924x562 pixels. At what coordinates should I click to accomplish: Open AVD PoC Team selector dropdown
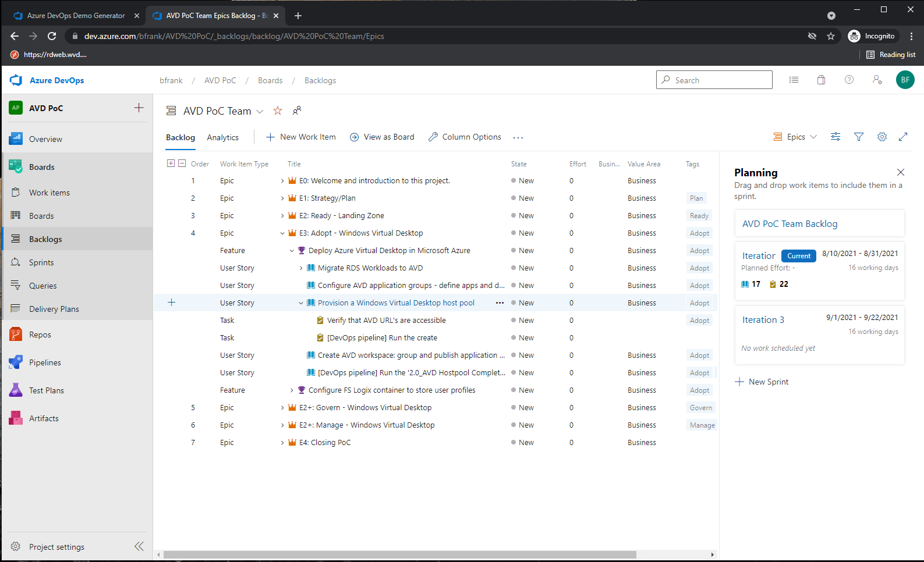click(x=260, y=111)
